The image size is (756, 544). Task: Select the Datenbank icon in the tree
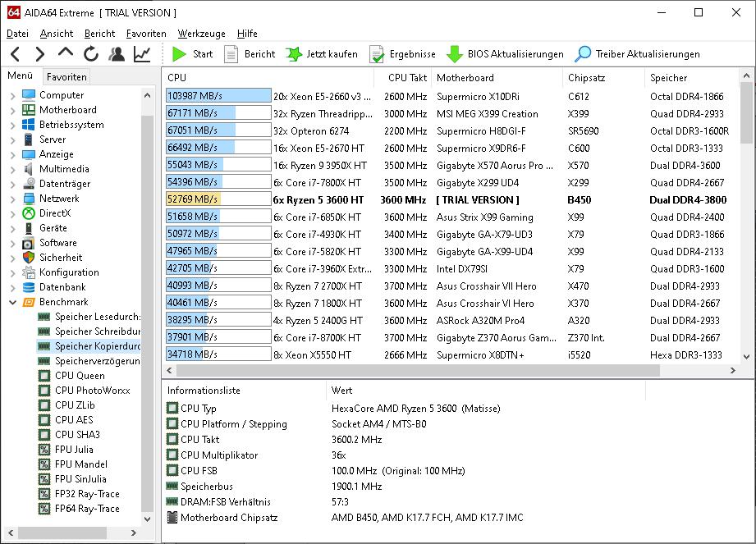[x=29, y=287]
